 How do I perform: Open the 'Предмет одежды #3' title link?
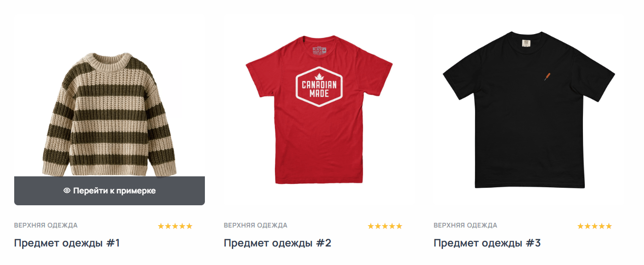pyautogui.click(x=487, y=243)
